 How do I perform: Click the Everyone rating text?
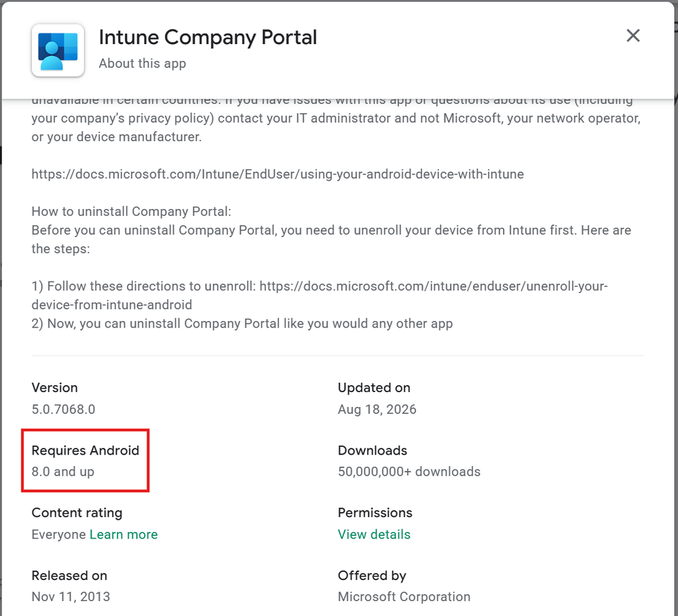point(59,535)
